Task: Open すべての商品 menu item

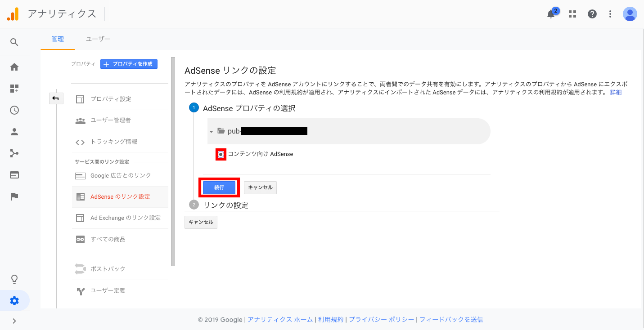Action: point(120,239)
